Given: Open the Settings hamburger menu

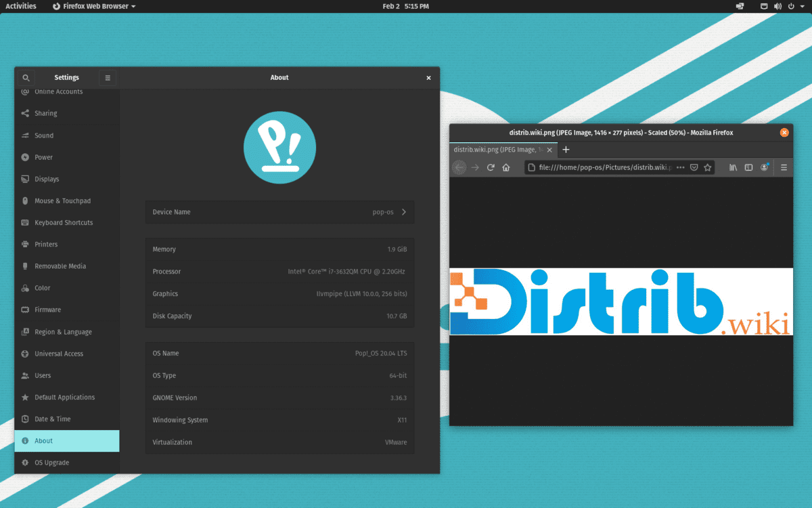Looking at the screenshot, I should (x=108, y=78).
